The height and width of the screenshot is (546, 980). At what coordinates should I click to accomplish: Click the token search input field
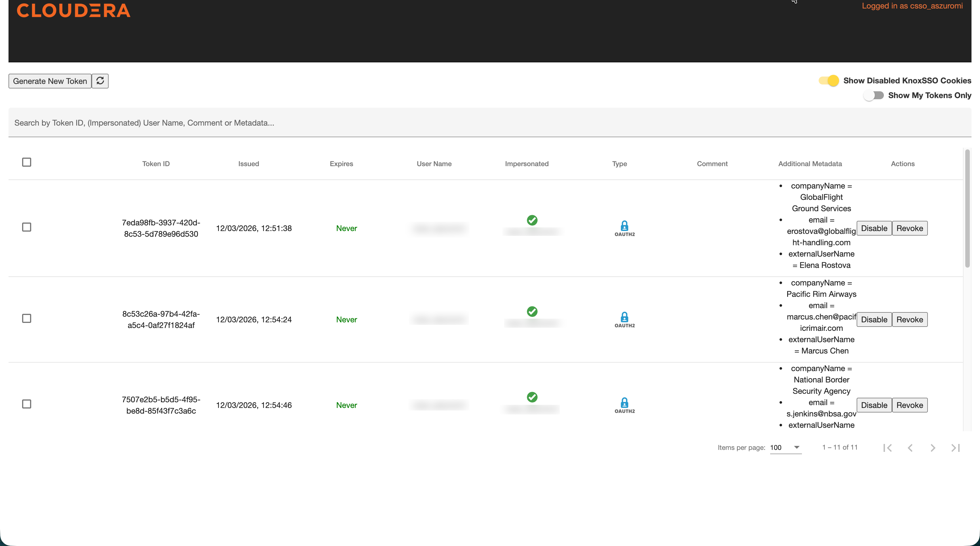(490, 123)
